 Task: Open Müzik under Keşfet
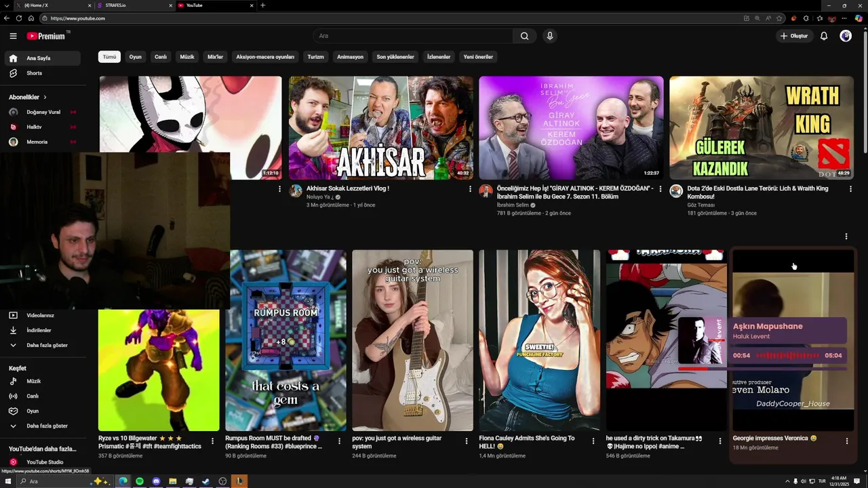pyautogui.click(x=42, y=381)
